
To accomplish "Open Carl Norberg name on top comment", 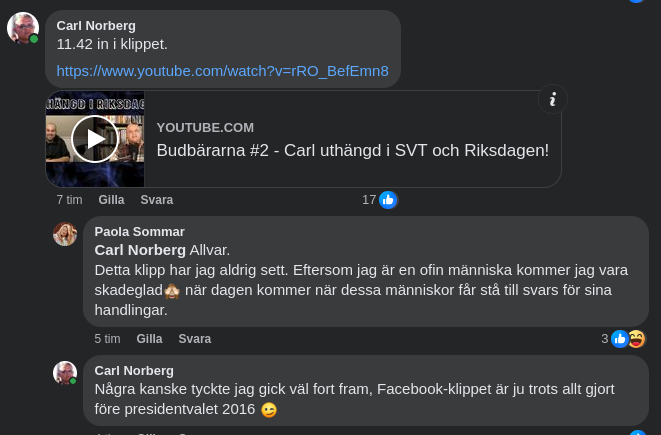I will (96, 25).
